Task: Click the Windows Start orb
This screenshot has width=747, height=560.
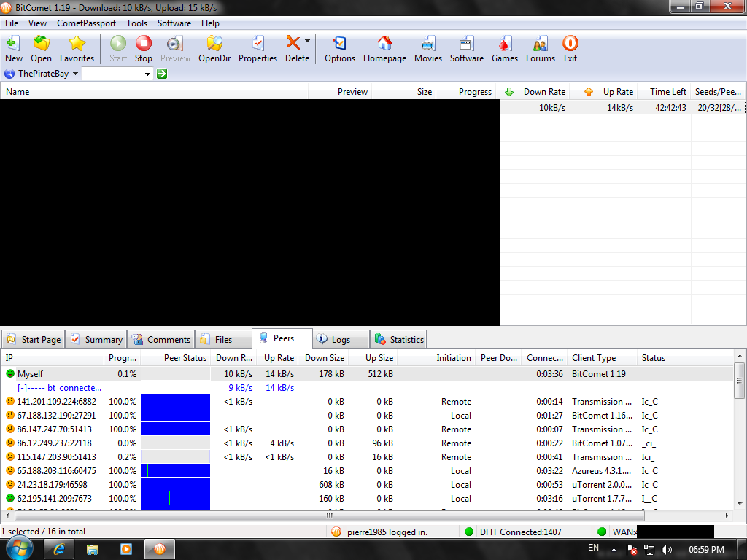Action: pyautogui.click(x=20, y=548)
